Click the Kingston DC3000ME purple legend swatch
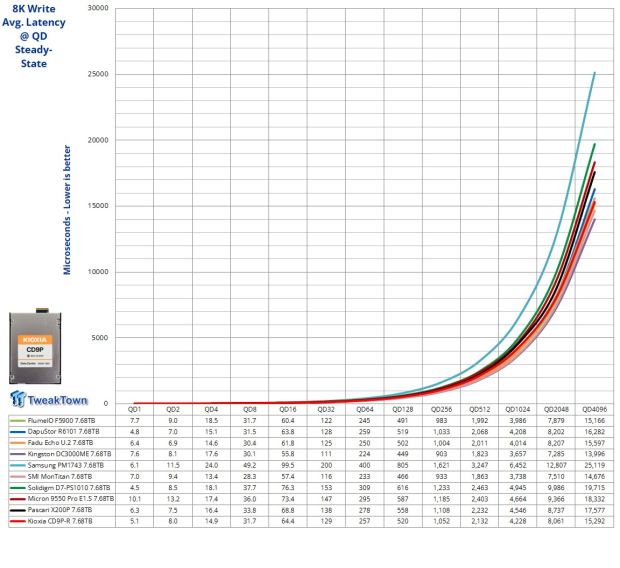Screen dimensions: 620x568 coord(18,454)
